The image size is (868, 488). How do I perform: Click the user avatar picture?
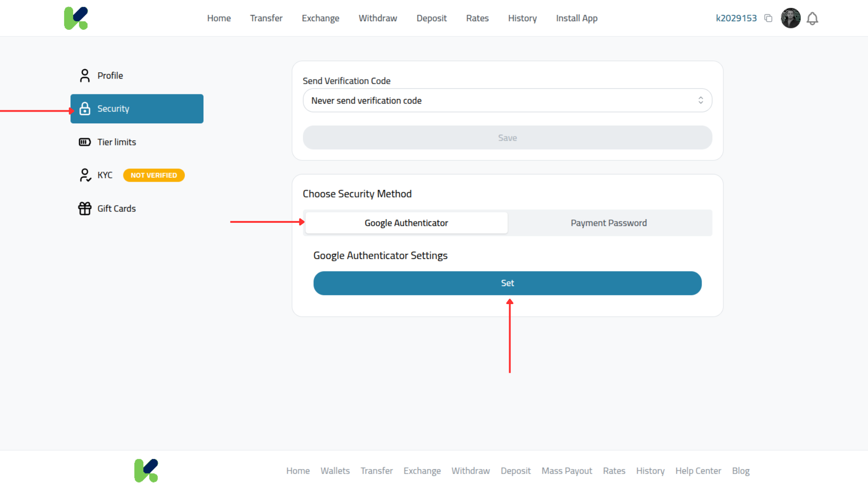point(790,18)
